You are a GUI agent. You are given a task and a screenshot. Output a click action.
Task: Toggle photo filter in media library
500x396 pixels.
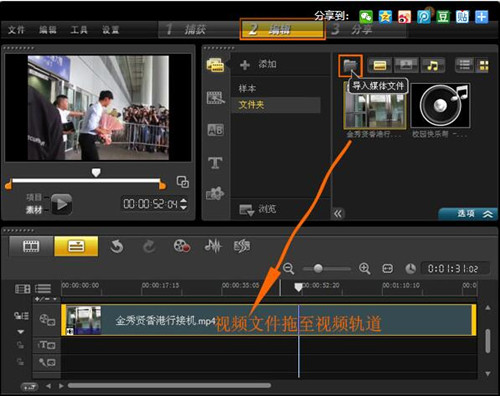coord(406,65)
